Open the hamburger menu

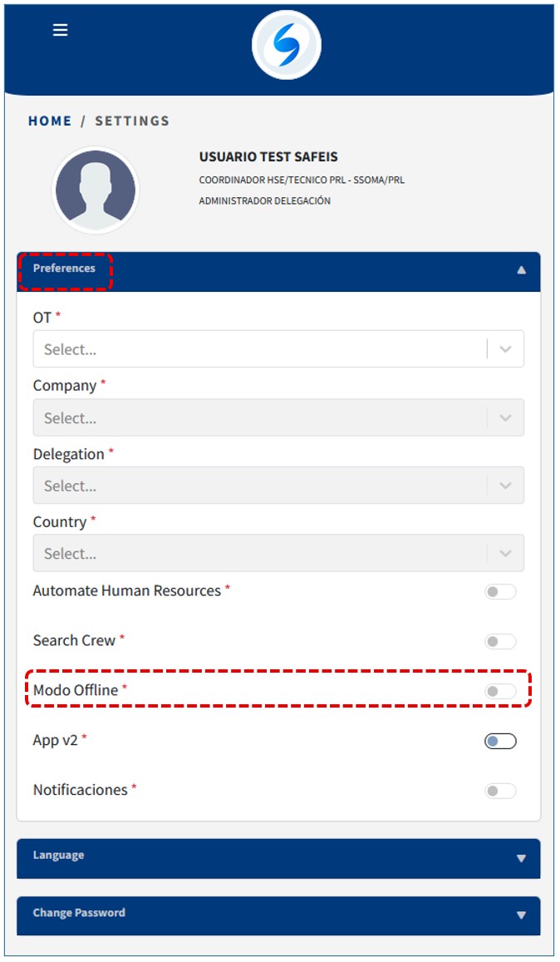[60, 30]
